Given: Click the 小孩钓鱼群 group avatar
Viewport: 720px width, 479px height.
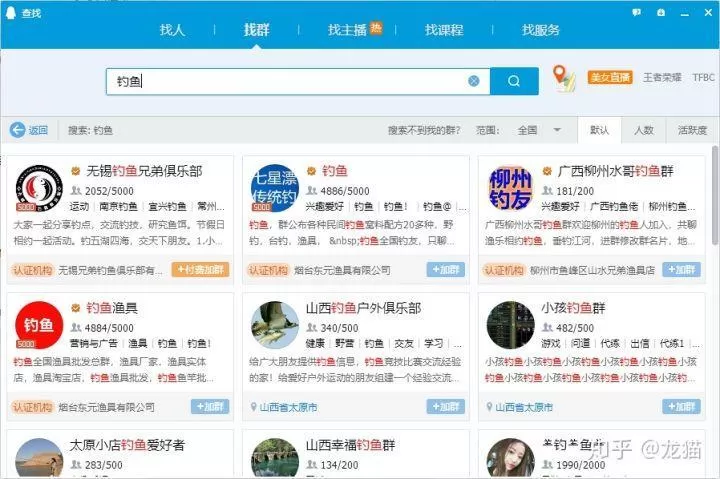Looking at the screenshot, I should tap(510, 325).
